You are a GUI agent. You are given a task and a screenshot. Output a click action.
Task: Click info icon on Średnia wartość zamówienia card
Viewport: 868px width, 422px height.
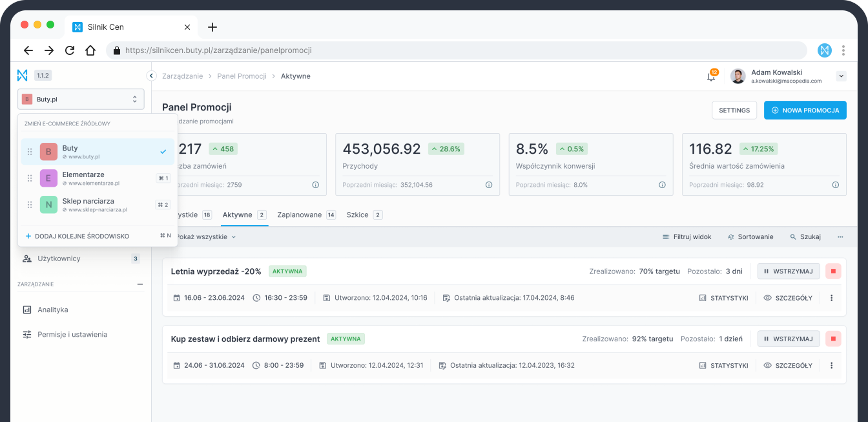coord(835,185)
